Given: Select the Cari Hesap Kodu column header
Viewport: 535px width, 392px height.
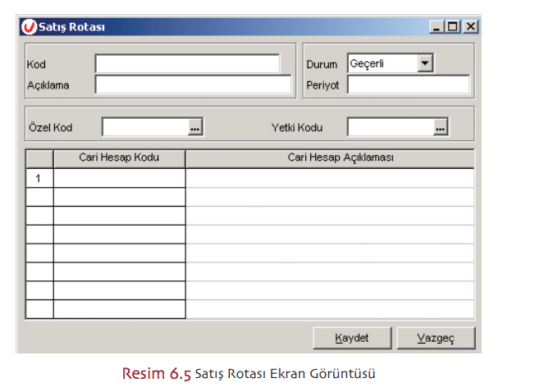Looking at the screenshot, I should coord(119,157).
